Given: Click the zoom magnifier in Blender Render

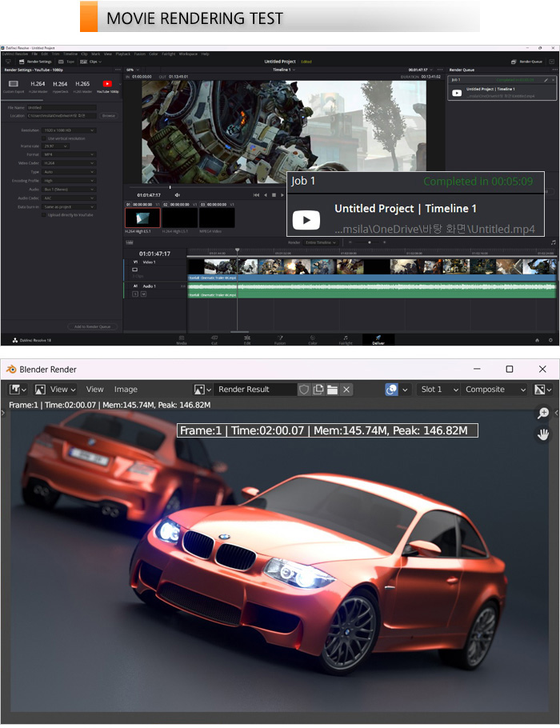Looking at the screenshot, I should point(544,414).
